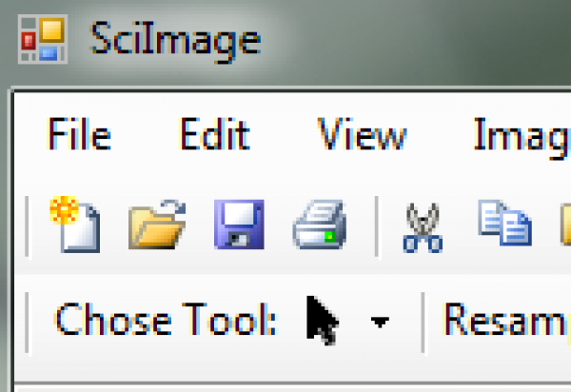Open the Edit menu
Screen dimensions: 571x392
[214, 136]
